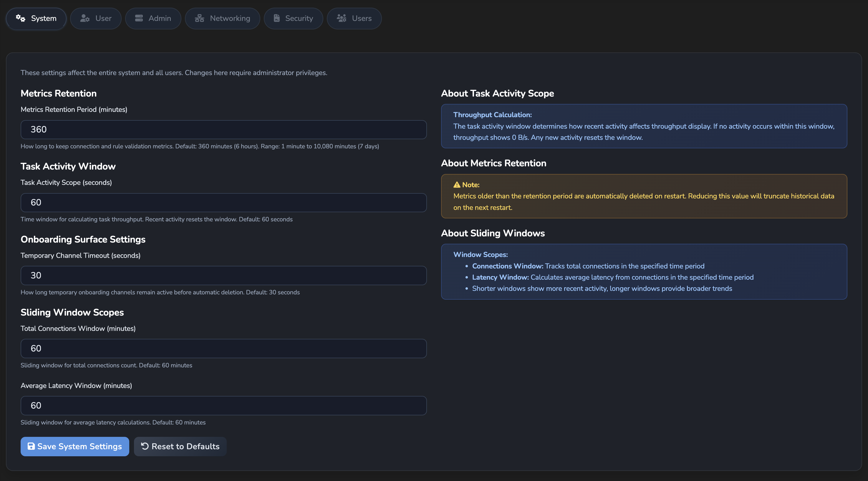
Task: Open the User tab
Action: click(96, 19)
